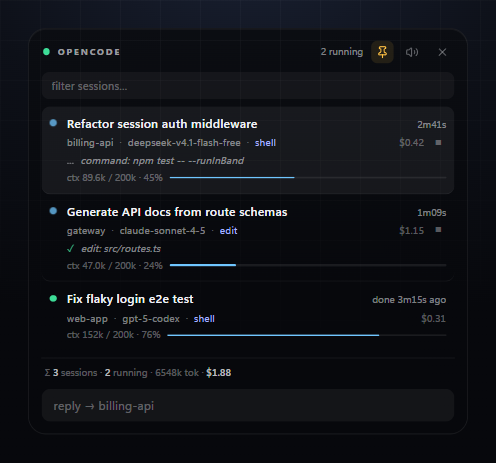Click the 'edit: src/routes.ts' status line
Screen dimensions: 496x463
point(121,249)
